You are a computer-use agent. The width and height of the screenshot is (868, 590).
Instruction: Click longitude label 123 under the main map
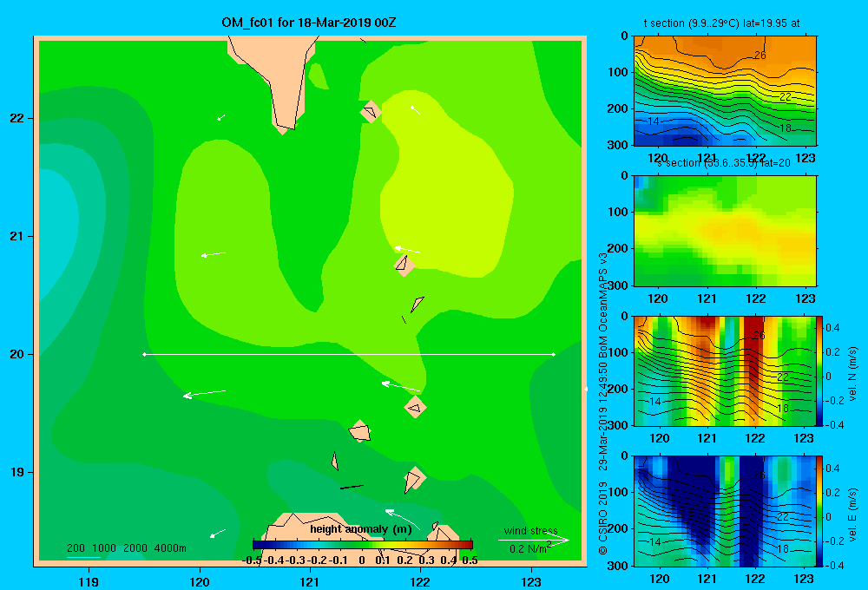point(531,581)
